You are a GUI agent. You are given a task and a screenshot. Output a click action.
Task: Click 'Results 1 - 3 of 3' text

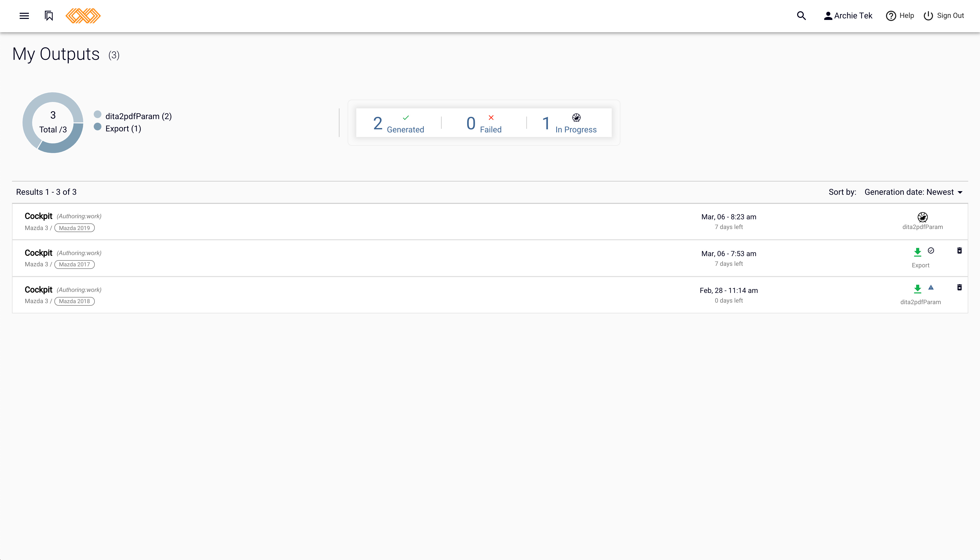tap(46, 192)
